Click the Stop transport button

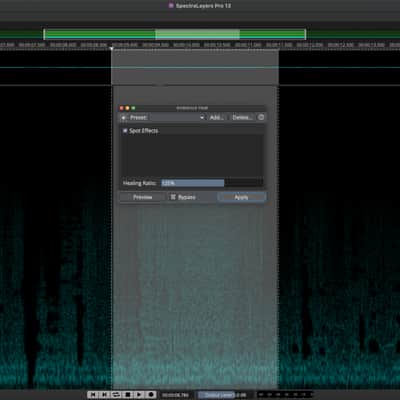tap(127, 395)
